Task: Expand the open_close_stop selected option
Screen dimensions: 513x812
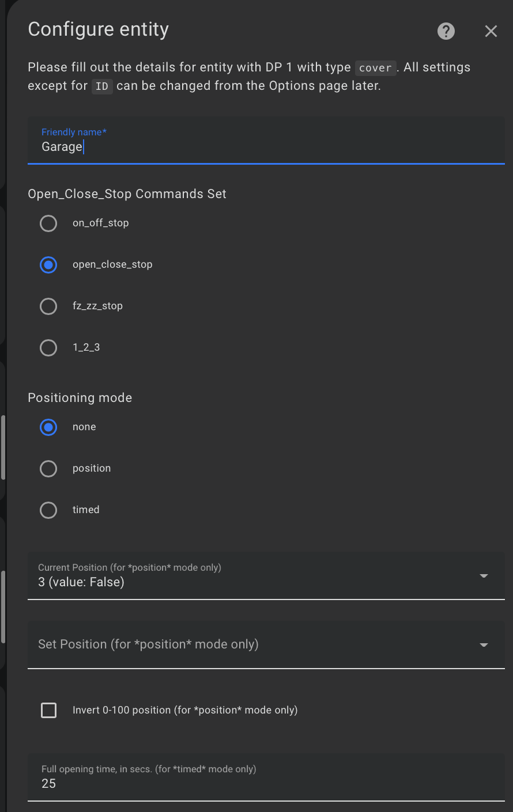Action: pos(48,265)
